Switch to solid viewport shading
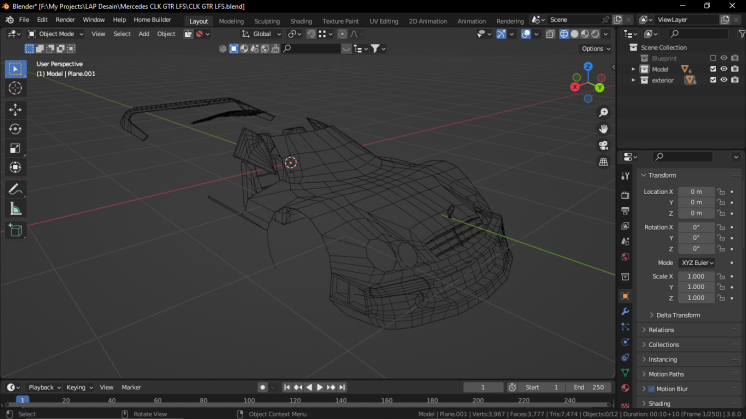The image size is (746, 419). point(575,34)
